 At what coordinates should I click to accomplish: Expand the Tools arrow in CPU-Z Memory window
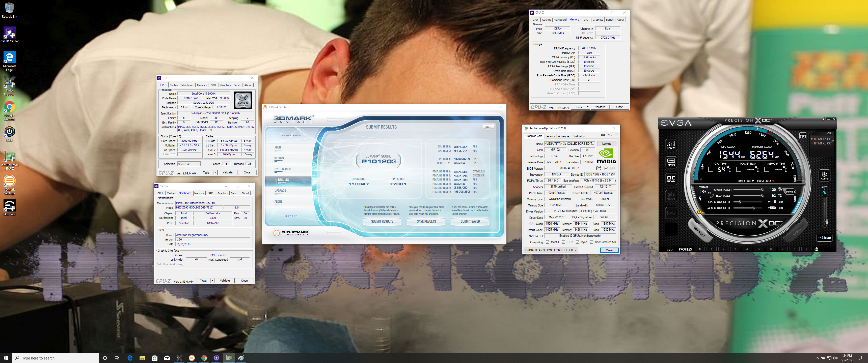pyautogui.click(x=588, y=107)
